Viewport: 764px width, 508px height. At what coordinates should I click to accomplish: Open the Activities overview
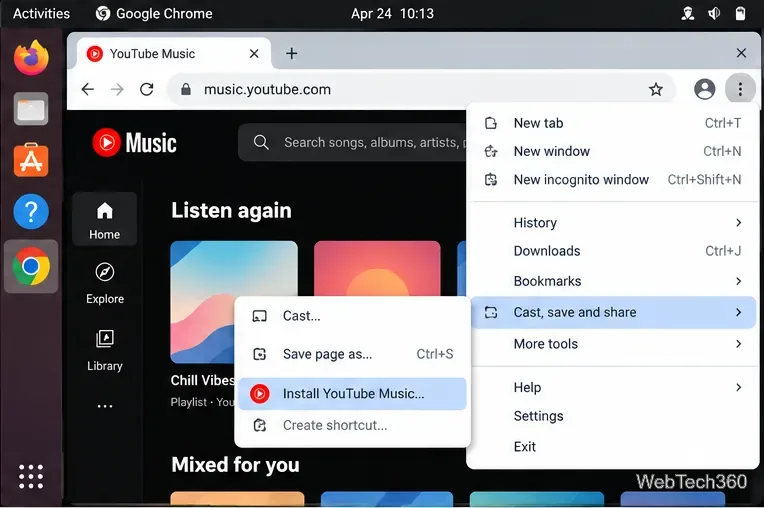coord(41,13)
